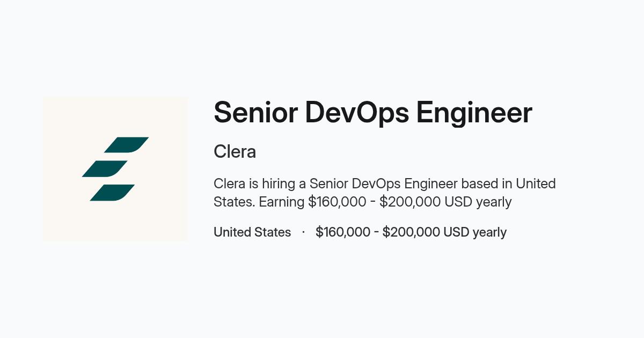
Task: Select the bottom salary range label
Action: click(411, 232)
